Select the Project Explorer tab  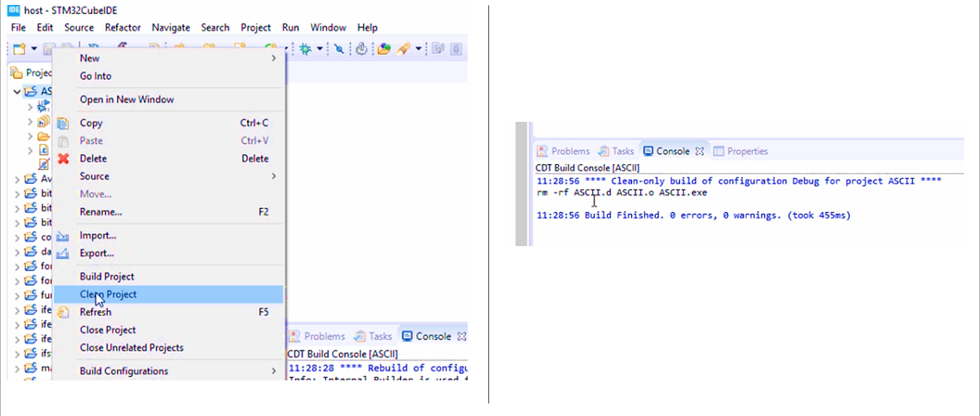pyautogui.click(x=32, y=72)
